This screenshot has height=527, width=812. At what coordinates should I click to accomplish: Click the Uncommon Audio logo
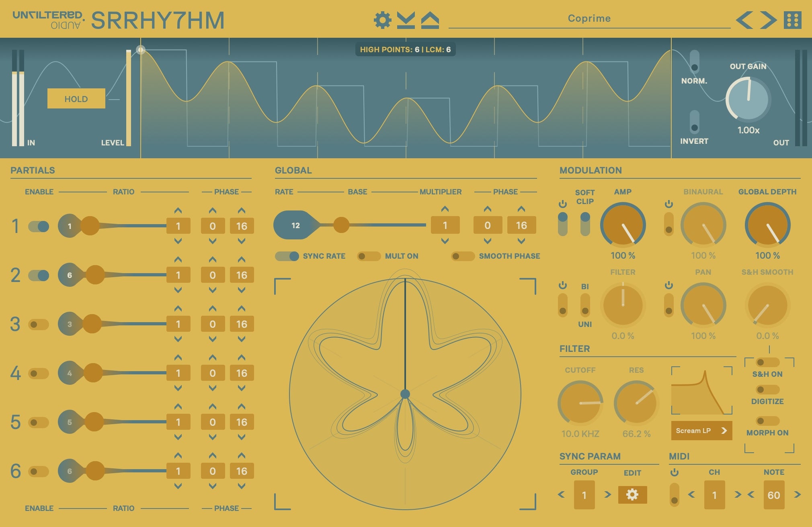(x=48, y=20)
